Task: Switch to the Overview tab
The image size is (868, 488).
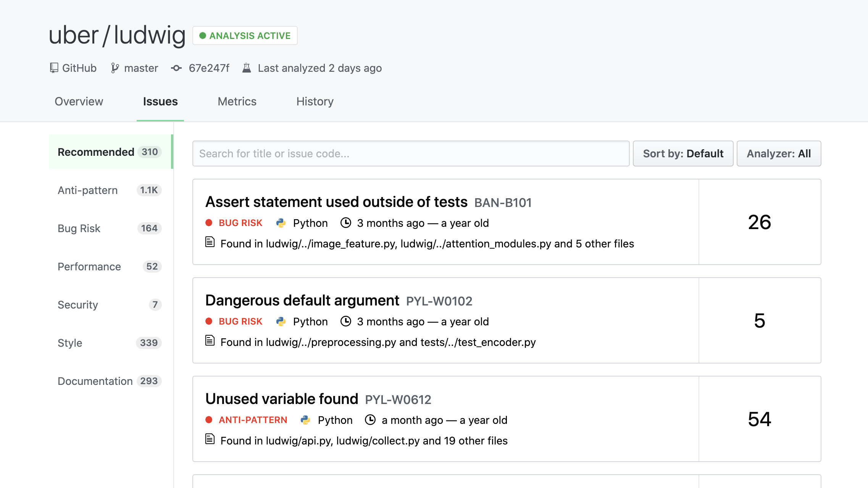Action: click(79, 102)
